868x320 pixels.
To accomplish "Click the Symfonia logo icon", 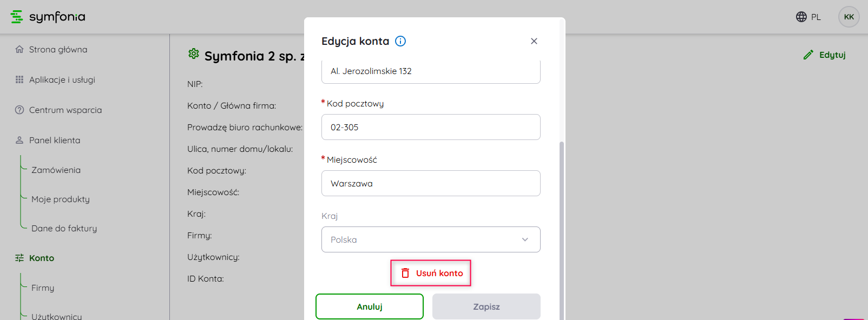I will coord(17,17).
